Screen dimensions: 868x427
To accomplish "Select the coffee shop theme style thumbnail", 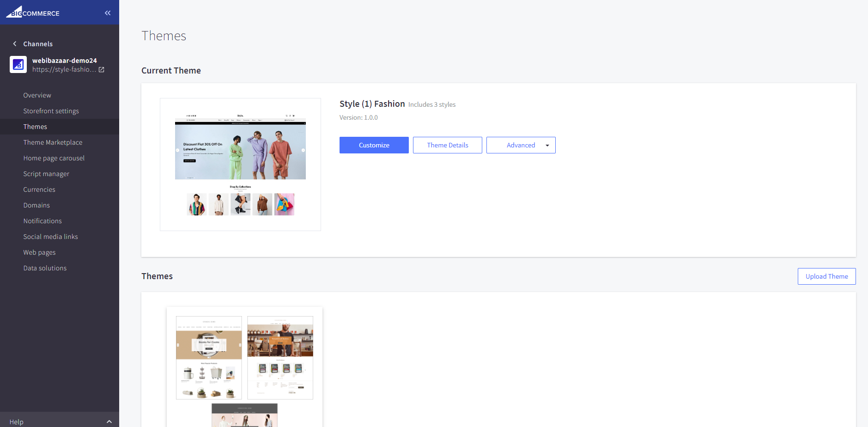I will click(x=280, y=357).
